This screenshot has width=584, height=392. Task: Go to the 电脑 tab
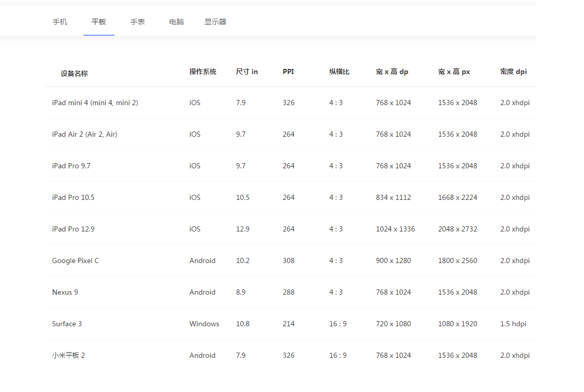(x=176, y=22)
